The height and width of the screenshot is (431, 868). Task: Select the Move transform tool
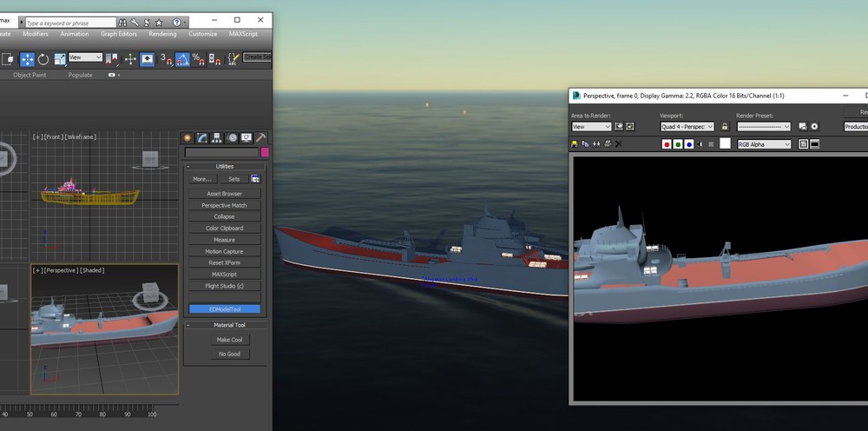[27, 59]
